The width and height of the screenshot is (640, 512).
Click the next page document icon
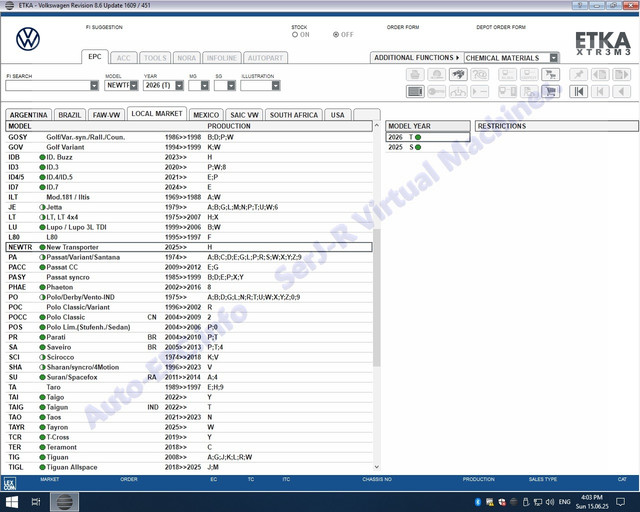(x=622, y=75)
